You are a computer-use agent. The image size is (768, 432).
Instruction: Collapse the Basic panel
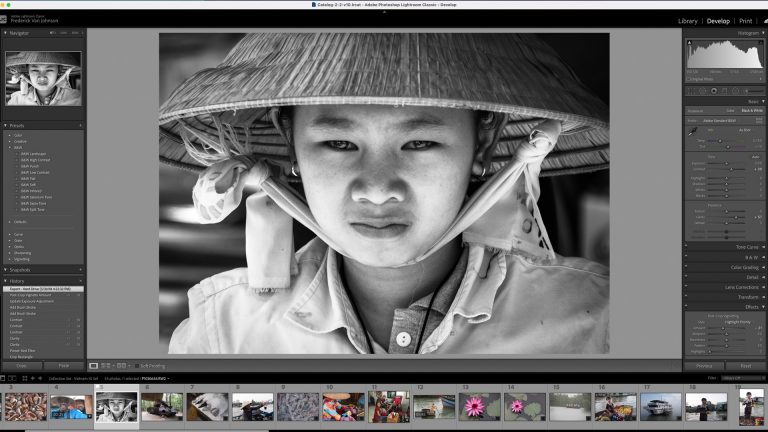763,101
